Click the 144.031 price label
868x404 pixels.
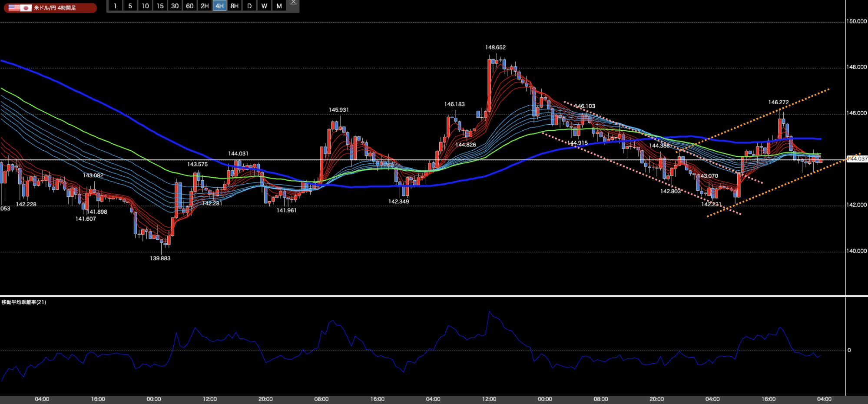click(x=239, y=154)
